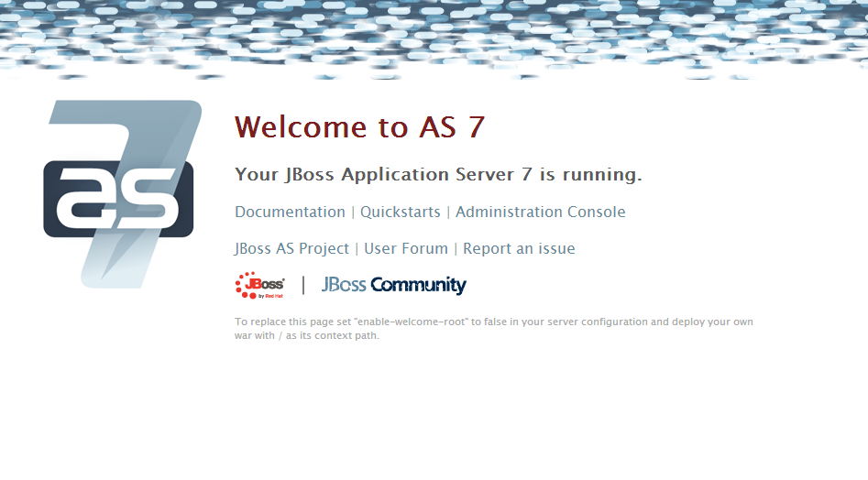Click the orange separator before Administration Console
This screenshot has width=868, height=480.
tap(448, 213)
